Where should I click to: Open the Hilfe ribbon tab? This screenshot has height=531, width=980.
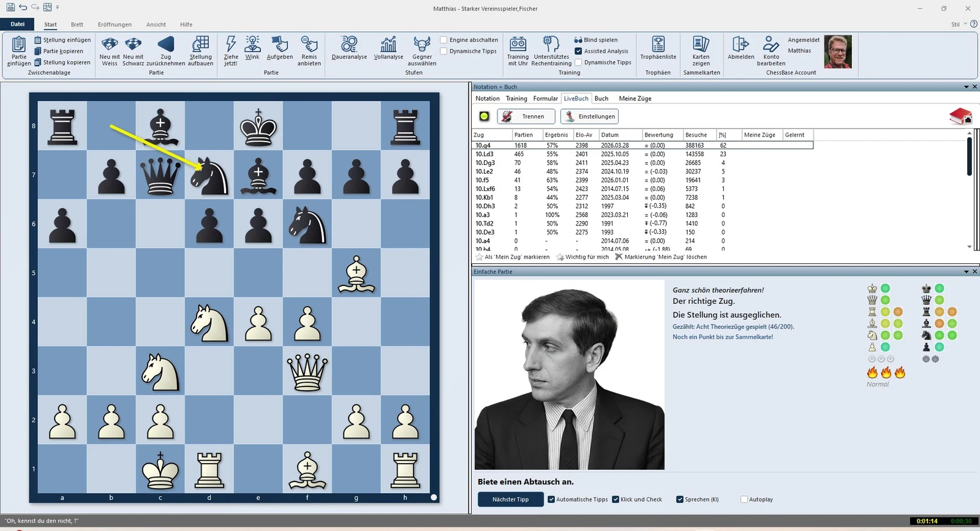(186, 24)
